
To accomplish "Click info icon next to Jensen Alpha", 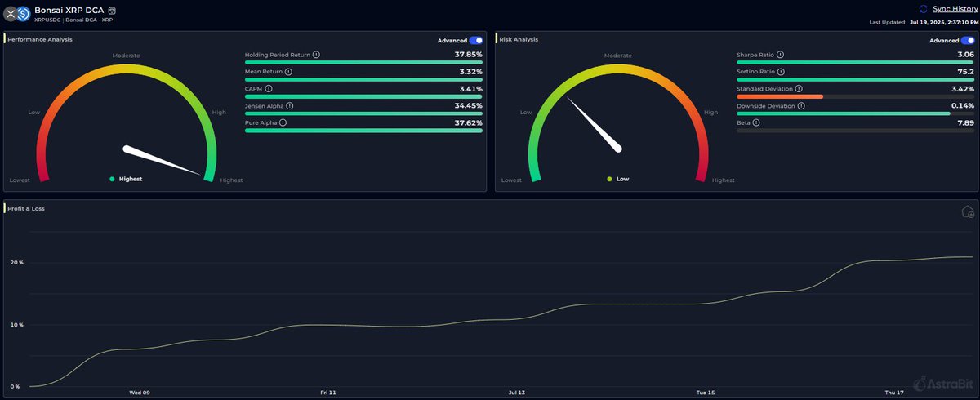I will click(x=292, y=105).
